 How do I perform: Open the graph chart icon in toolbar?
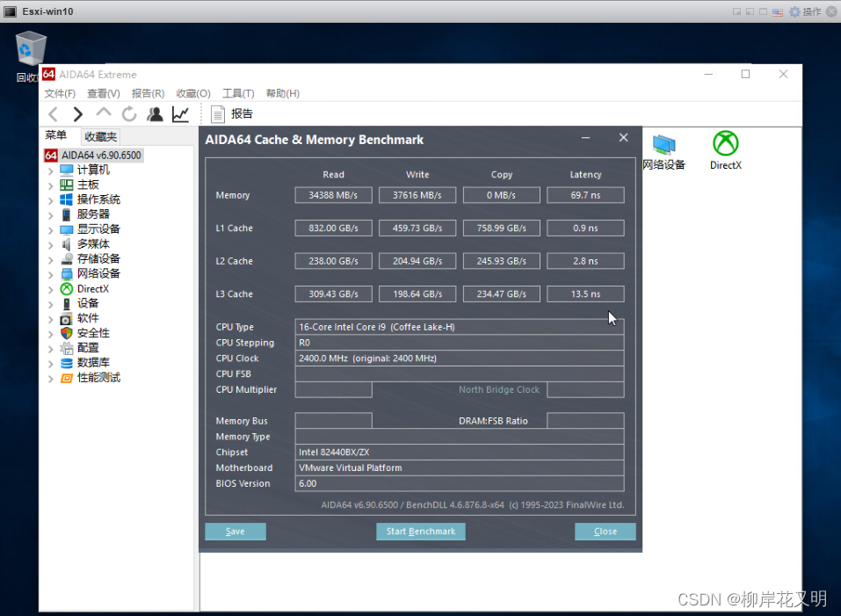[181, 114]
